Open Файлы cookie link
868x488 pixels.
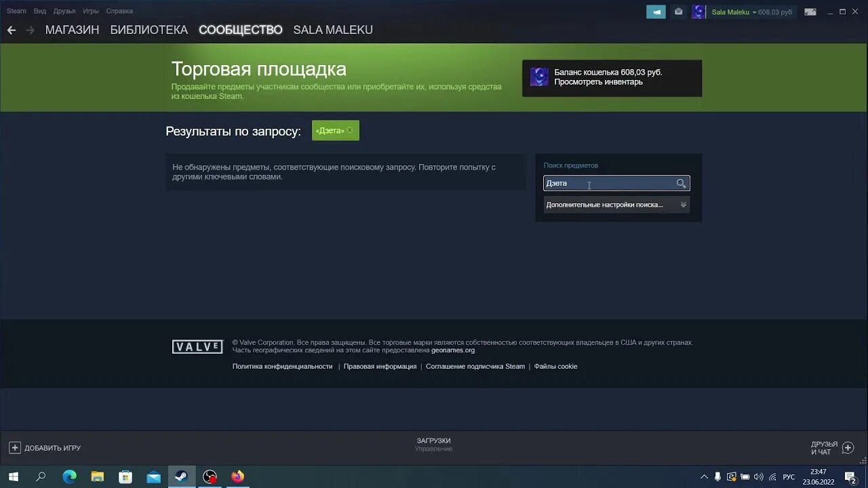[x=555, y=367]
